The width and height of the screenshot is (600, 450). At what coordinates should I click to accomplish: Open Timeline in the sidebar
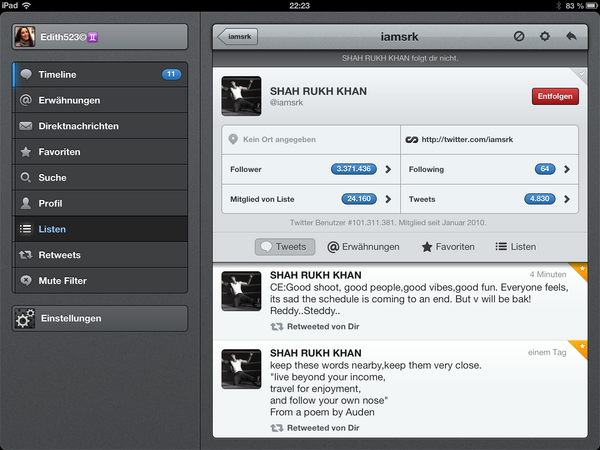pos(100,74)
